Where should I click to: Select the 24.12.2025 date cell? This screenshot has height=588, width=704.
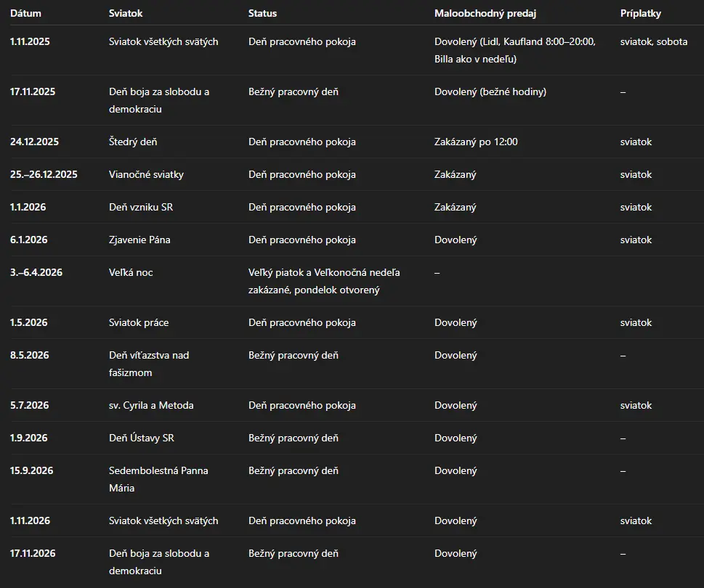(35, 142)
